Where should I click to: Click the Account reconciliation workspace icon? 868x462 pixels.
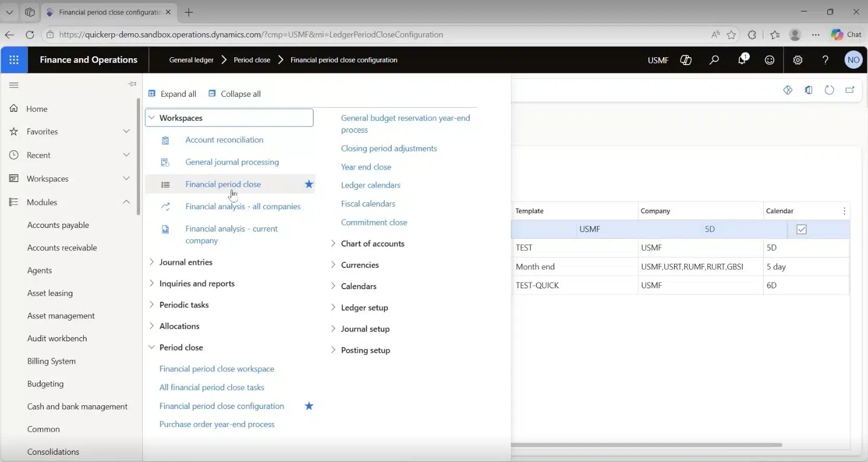click(166, 140)
